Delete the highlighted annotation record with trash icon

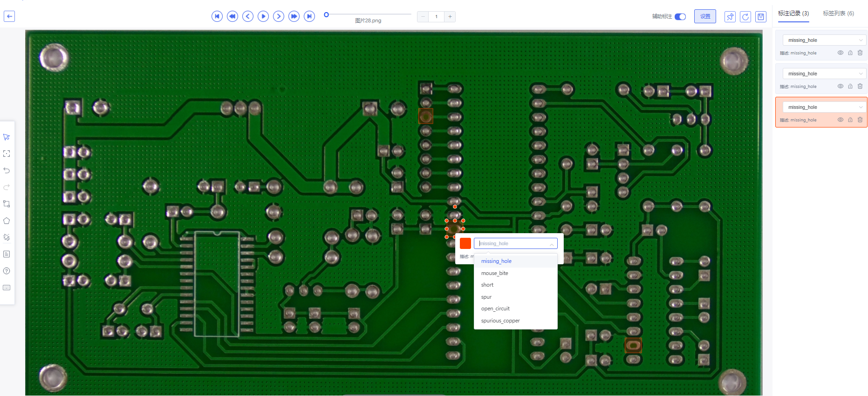click(x=860, y=120)
